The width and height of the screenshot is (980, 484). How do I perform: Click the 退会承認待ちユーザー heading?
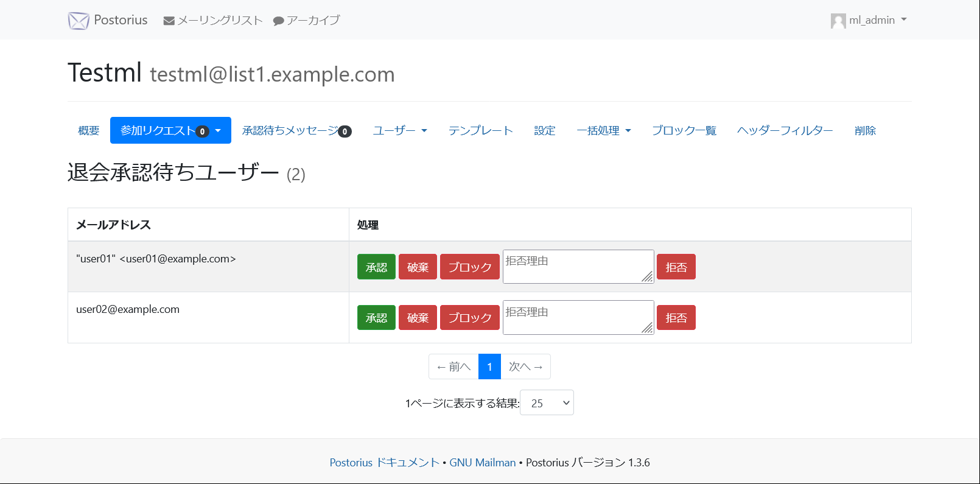pyautogui.click(x=173, y=172)
